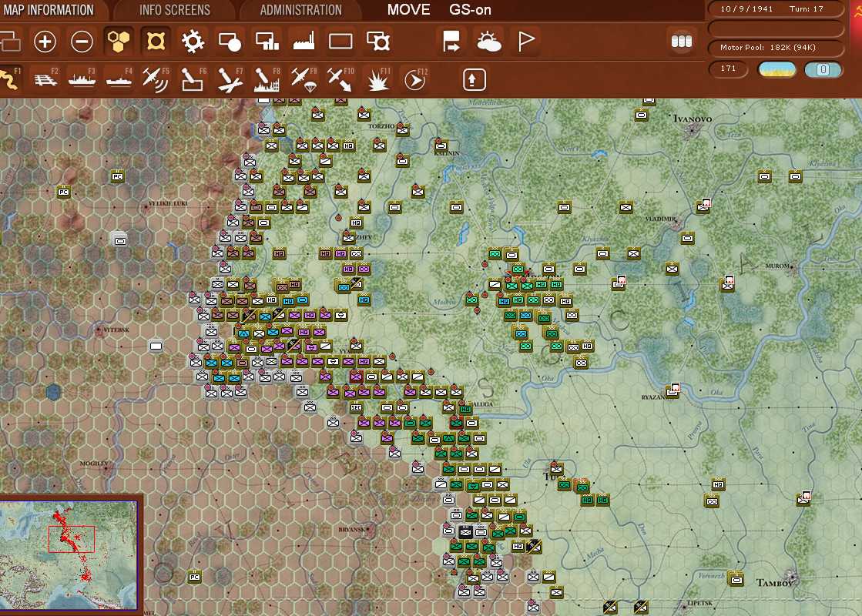Select the SEC unit counter on map
This screenshot has width=862, height=616.
pyautogui.click(x=356, y=407)
